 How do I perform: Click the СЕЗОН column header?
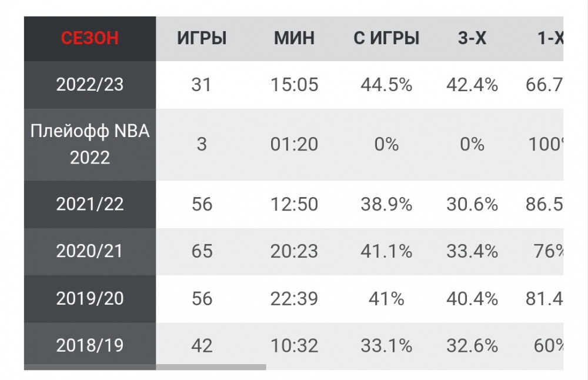90,39
